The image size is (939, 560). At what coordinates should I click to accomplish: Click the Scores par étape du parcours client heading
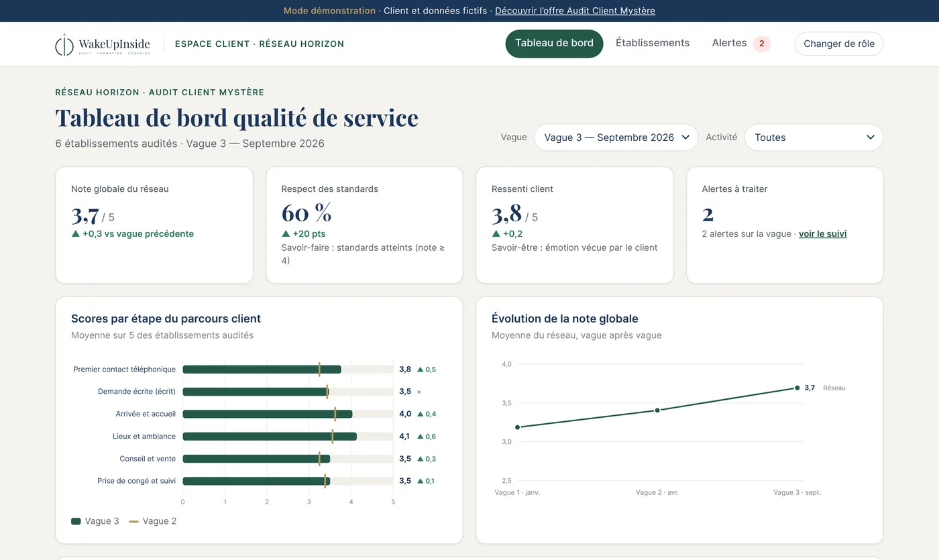coord(166,319)
